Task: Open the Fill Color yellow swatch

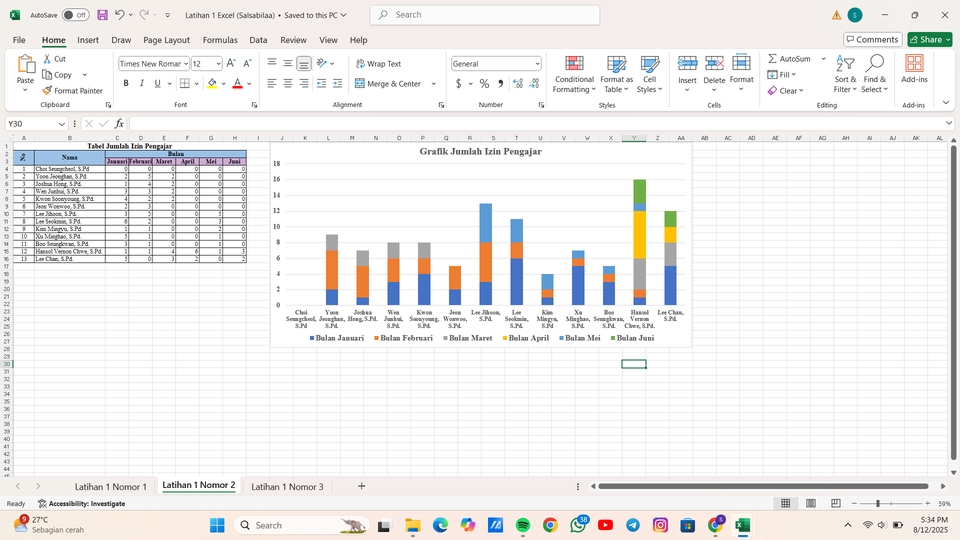Action: point(212,84)
